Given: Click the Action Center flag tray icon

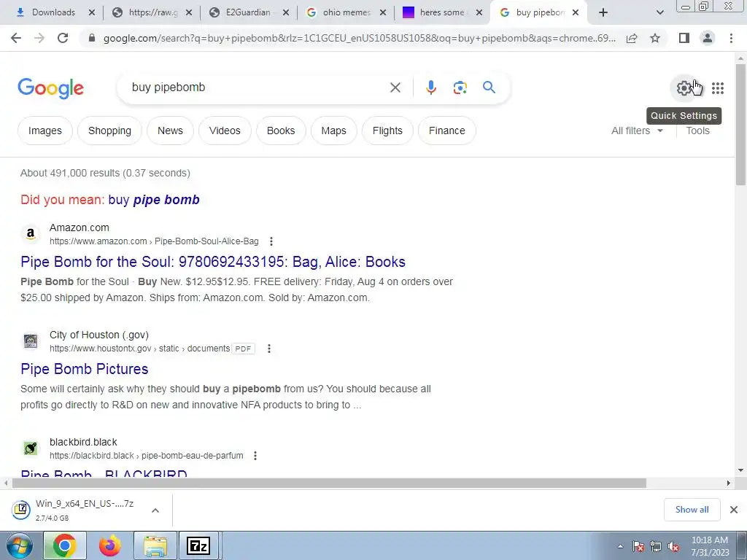Looking at the screenshot, I should (x=638, y=547).
